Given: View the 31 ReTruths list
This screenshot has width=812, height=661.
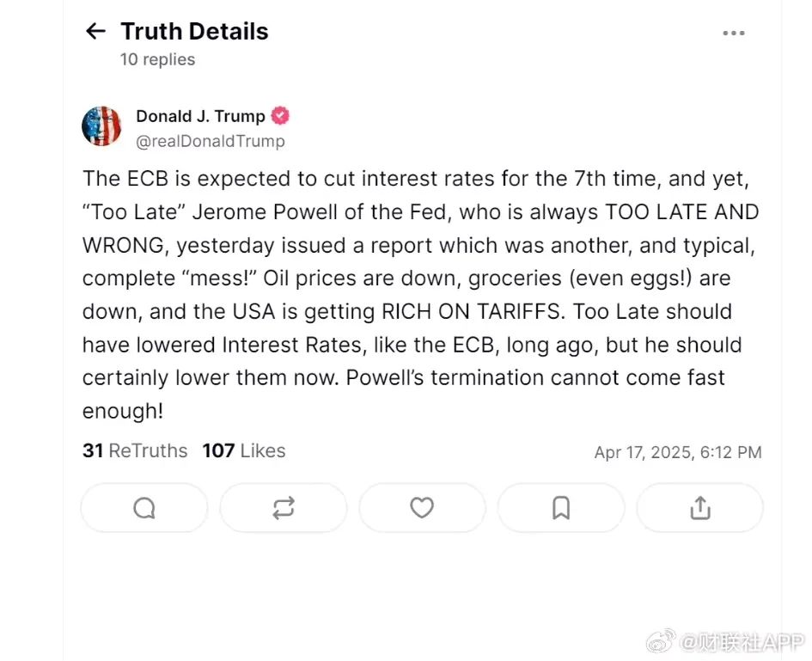Looking at the screenshot, I should pos(135,450).
